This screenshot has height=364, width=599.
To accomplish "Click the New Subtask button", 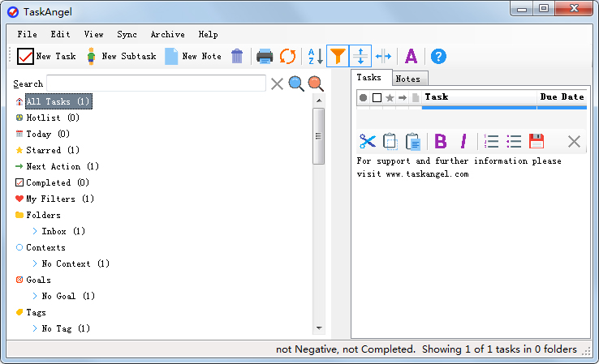I will tap(121, 56).
